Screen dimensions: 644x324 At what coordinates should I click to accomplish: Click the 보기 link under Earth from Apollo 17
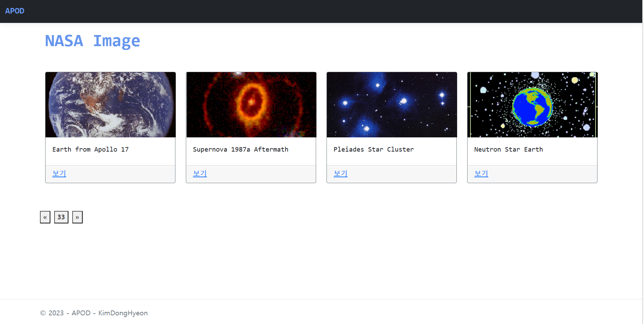click(x=59, y=173)
